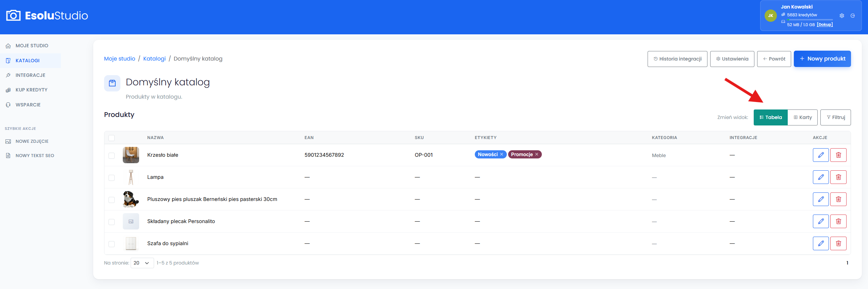Switch to the Karty view
Screen dimensions: 868x289
pos(803,117)
